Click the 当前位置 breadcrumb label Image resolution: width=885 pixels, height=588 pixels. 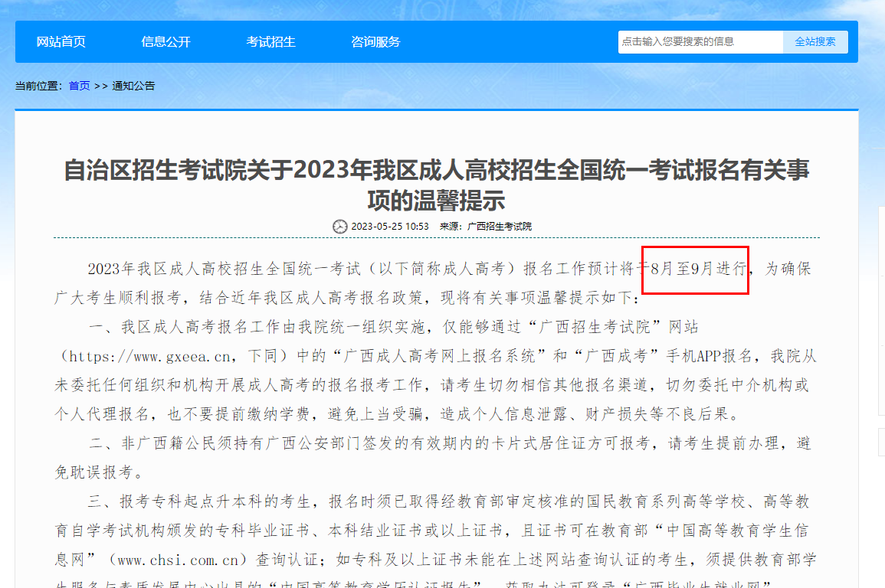coord(39,86)
